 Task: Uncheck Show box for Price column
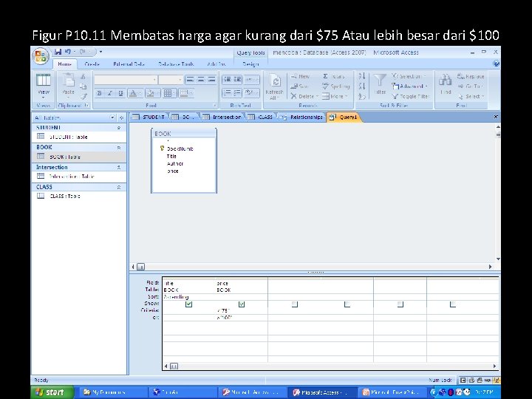pyautogui.click(x=242, y=304)
